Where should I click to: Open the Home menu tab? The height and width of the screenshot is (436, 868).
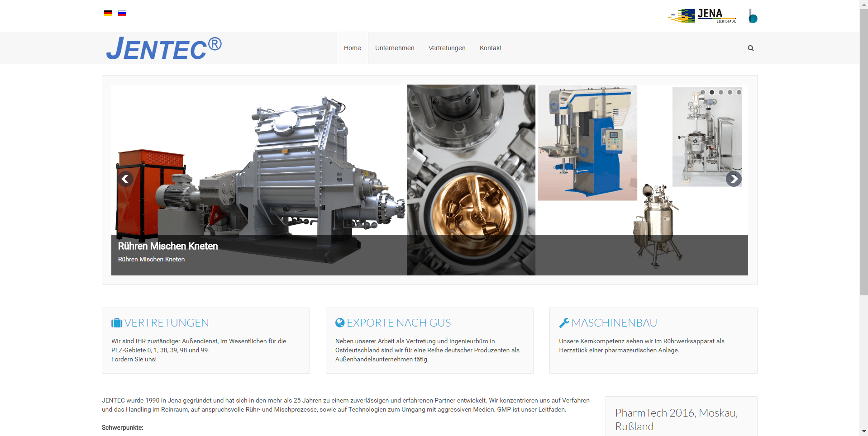pos(353,48)
